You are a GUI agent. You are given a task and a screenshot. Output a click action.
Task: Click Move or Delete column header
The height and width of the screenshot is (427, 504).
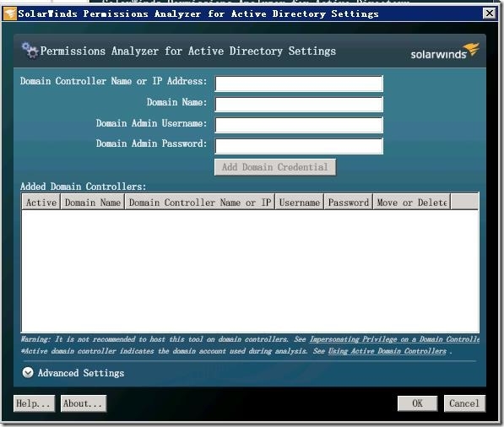[x=412, y=202]
